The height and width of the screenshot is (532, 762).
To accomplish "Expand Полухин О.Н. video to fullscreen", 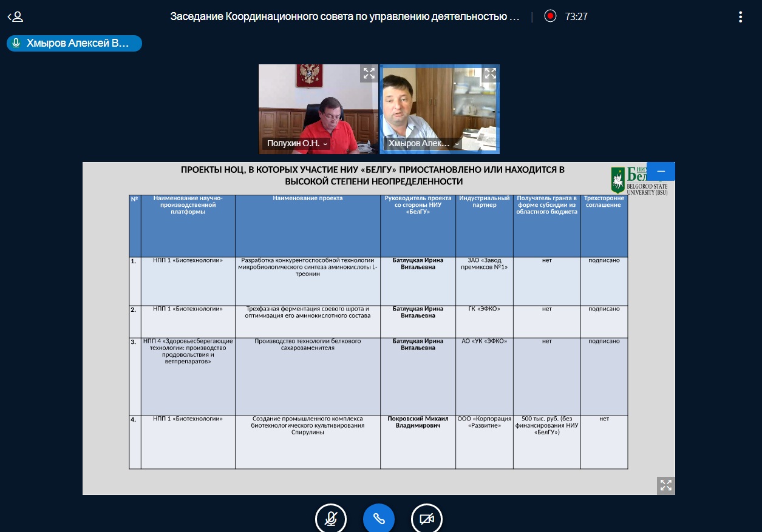I will point(369,74).
